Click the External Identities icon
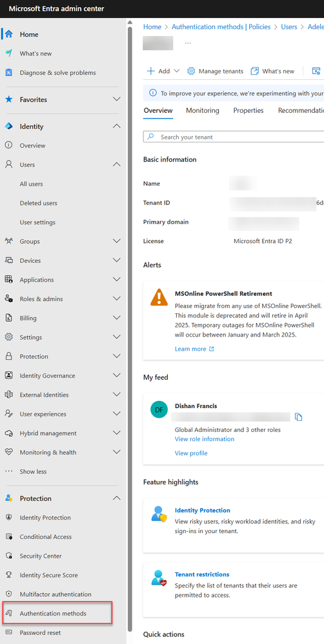Screen dimensions: 324x644 (8, 395)
